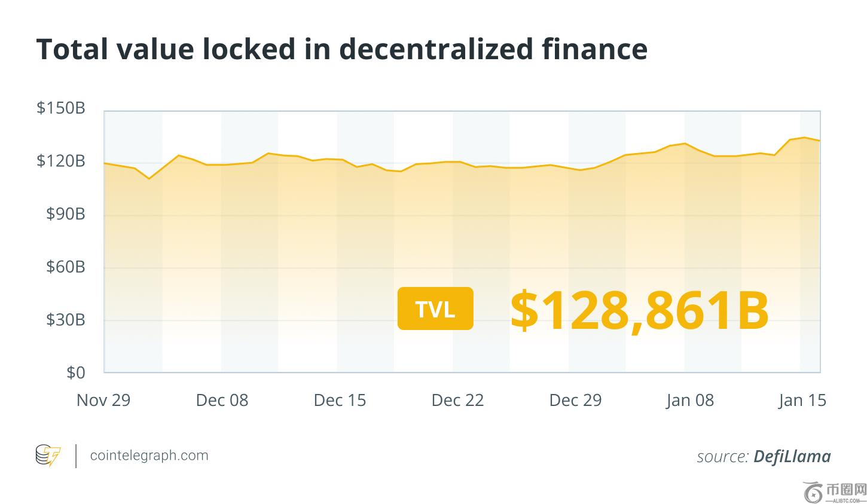This screenshot has height=504, width=867.
Task: Click the Jan 15 date label
Action: click(802, 400)
